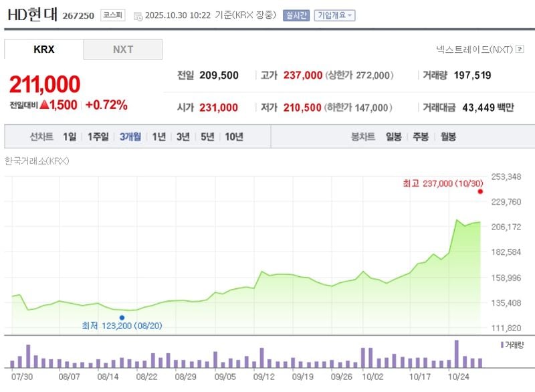Screen dimensions: 535x392
Task: Switch to 월봉 monthly candle chart
Action: pos(447,136)
